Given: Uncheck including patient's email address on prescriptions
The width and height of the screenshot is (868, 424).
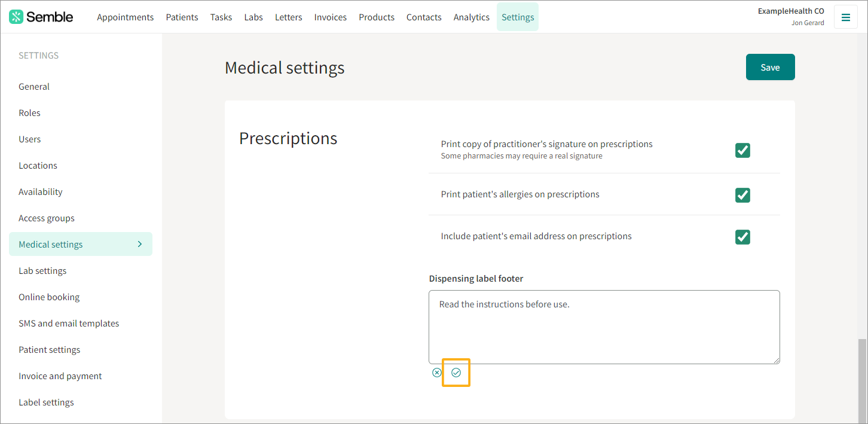Looking at the screenshot, I should 742,237.
